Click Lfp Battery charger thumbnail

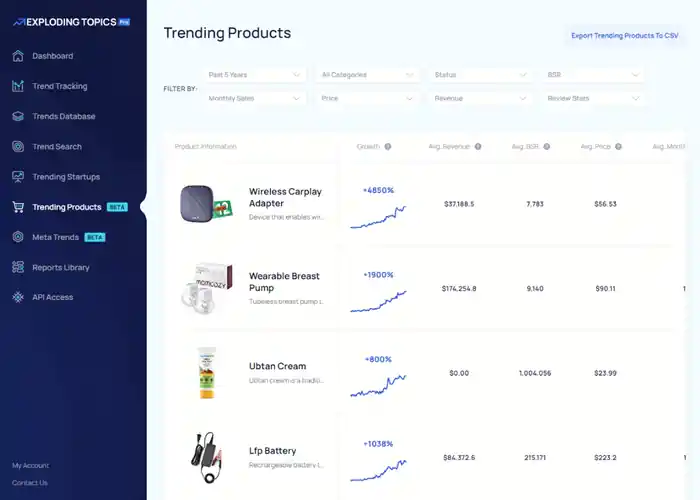click(207, 457)
